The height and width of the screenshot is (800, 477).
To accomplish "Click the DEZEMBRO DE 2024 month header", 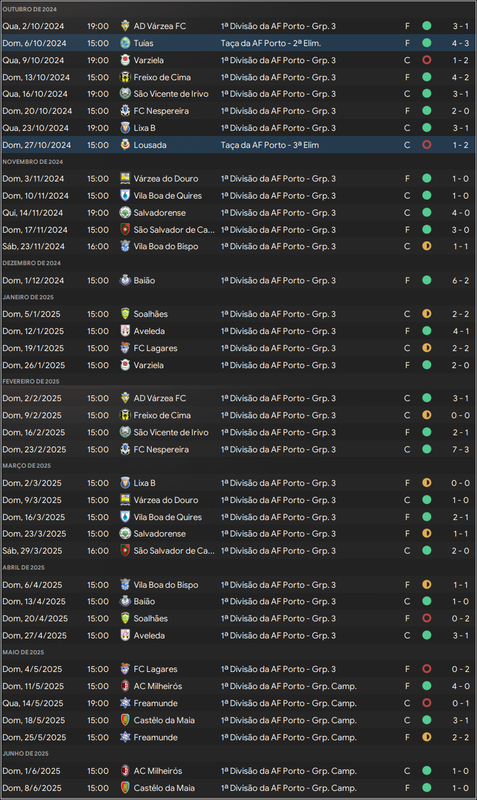I will pos(32,263).
